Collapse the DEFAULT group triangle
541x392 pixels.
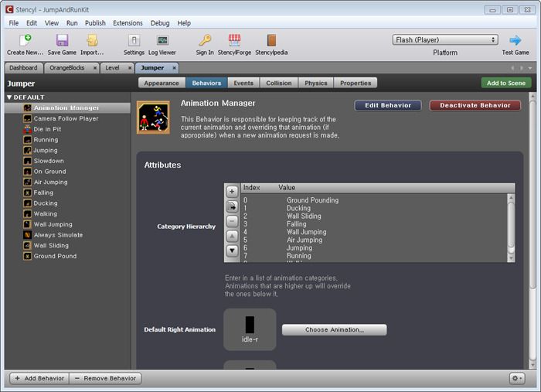(x=9, y=97)
